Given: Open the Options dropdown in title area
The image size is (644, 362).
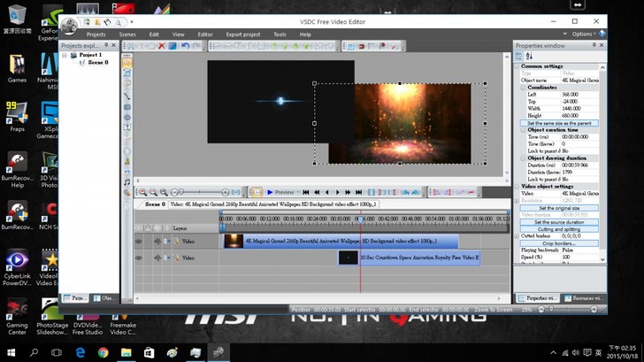Looking at the screenshot, I should [583, 34].
